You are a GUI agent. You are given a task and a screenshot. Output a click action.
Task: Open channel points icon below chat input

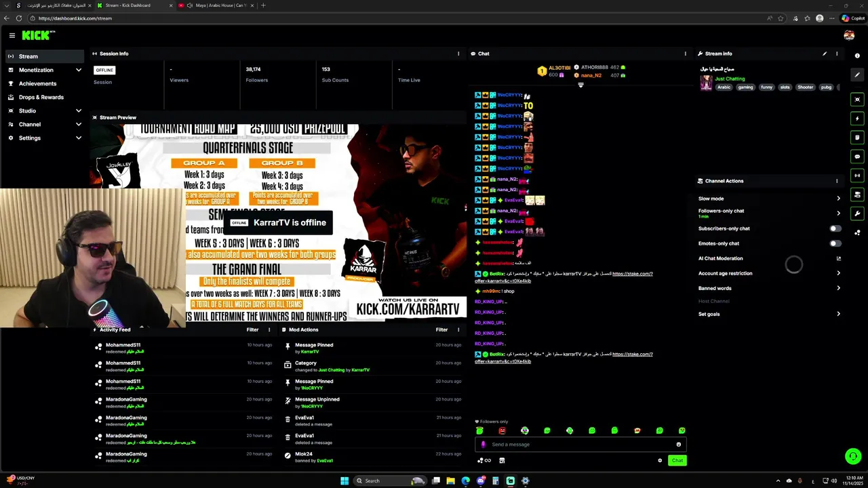[484, 461]
